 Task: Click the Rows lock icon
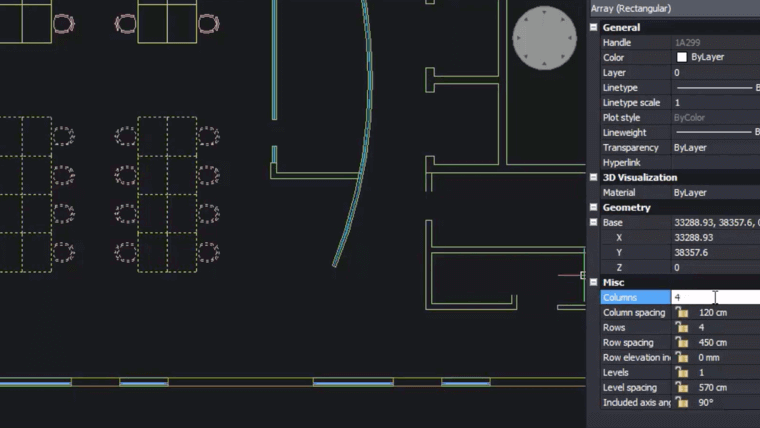pyautogui.click(x=683, y=328)
